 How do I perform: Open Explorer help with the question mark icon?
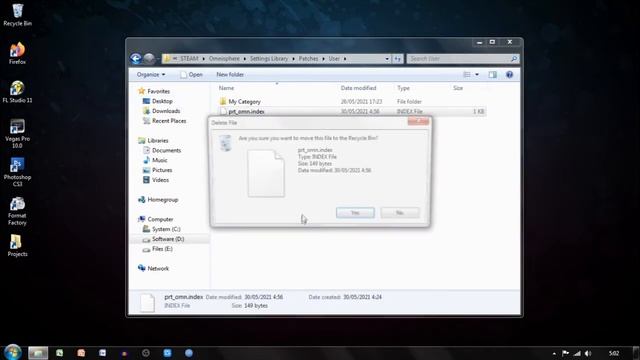[x=509, y=75]
